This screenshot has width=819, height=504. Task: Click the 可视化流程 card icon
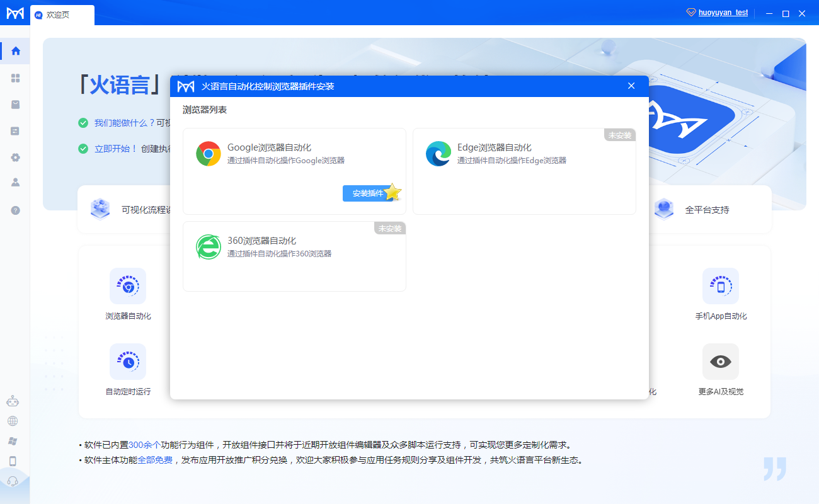coord(100,209)
